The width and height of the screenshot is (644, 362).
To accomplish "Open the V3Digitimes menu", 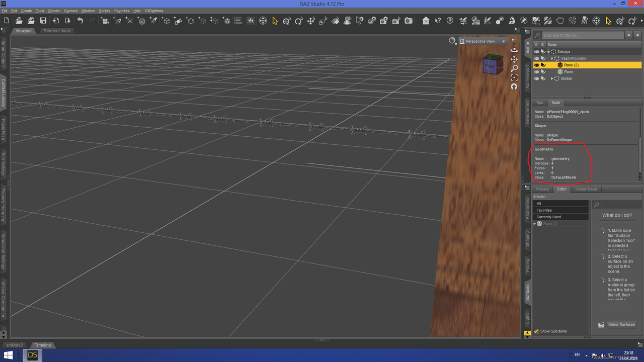I will (x=154, y=11).
